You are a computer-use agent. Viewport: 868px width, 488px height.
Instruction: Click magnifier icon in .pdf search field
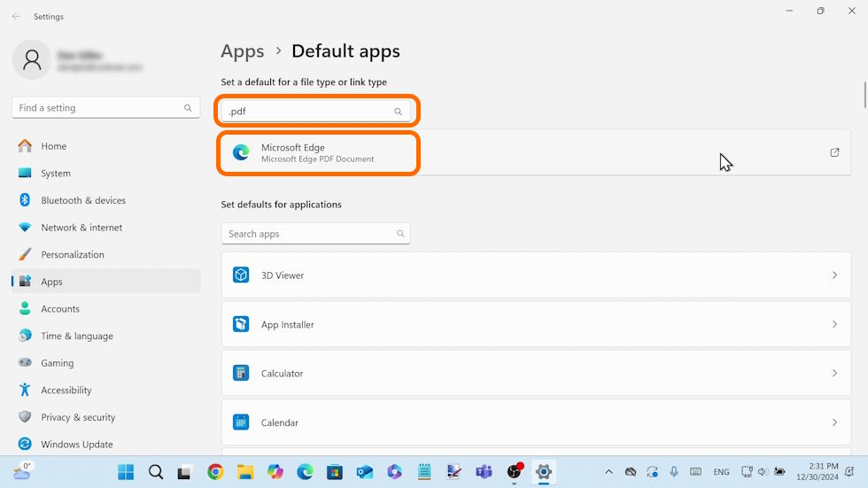[x=398, y=112]
